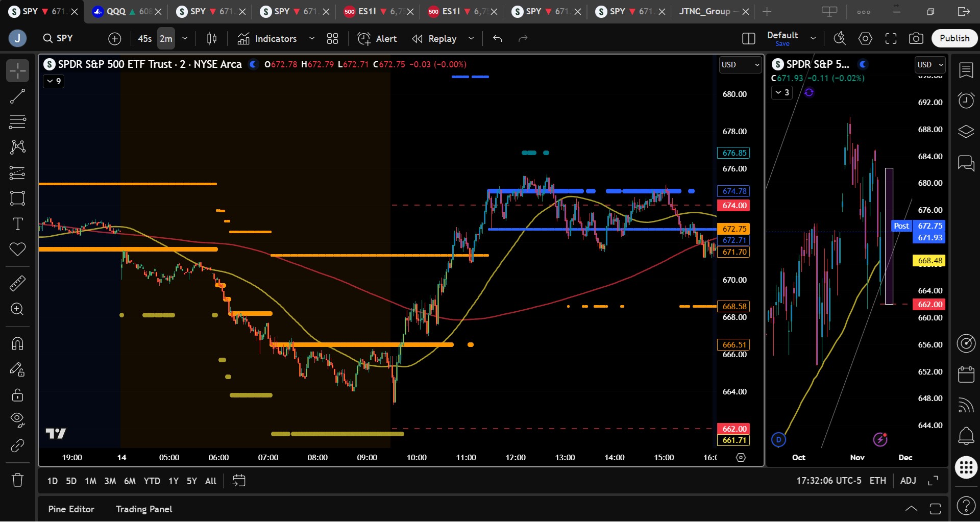Open the patterns drawing tool
This screenshot has width=980, height=523.
(x=17, y=147)
